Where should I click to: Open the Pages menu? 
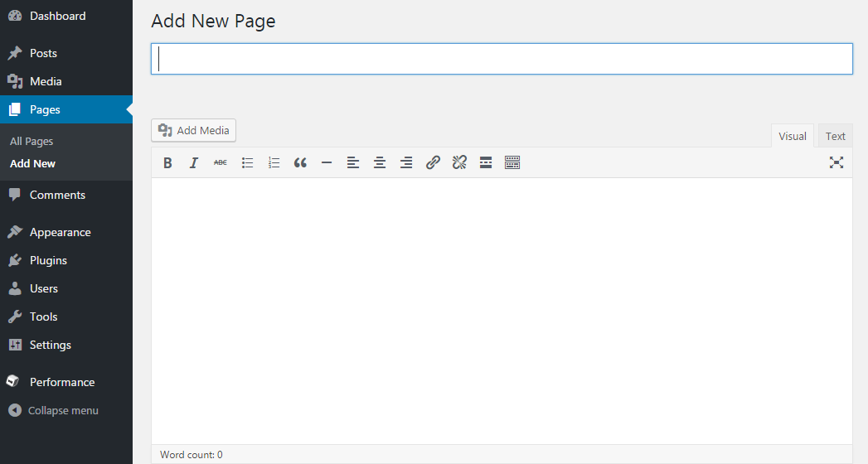point(66,109)
